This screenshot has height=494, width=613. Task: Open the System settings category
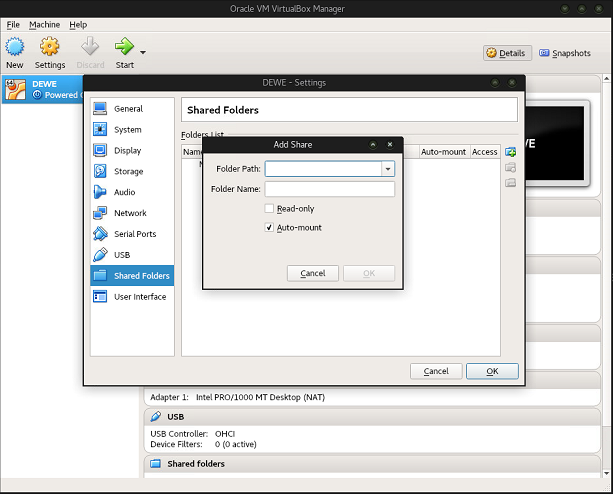click(132, 129)
